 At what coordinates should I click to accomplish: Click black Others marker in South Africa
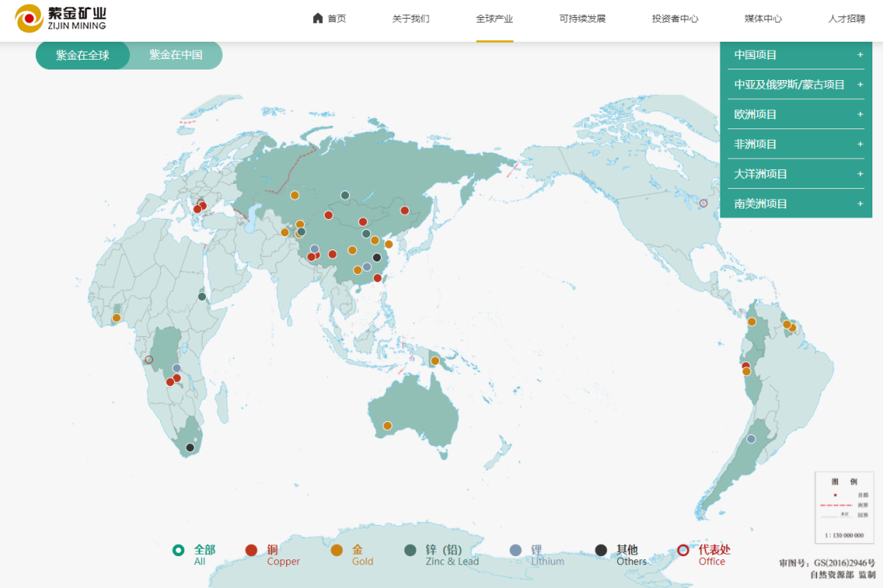coord(190,448)
